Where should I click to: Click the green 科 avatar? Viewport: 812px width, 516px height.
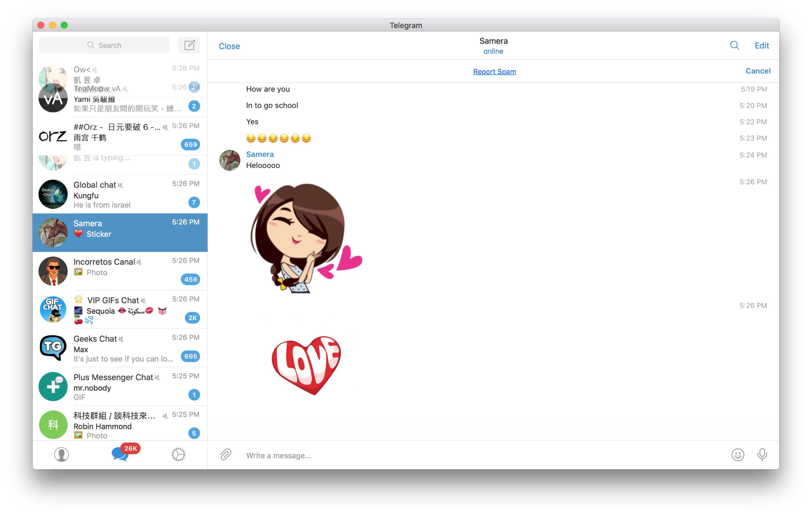pos(53,425)
